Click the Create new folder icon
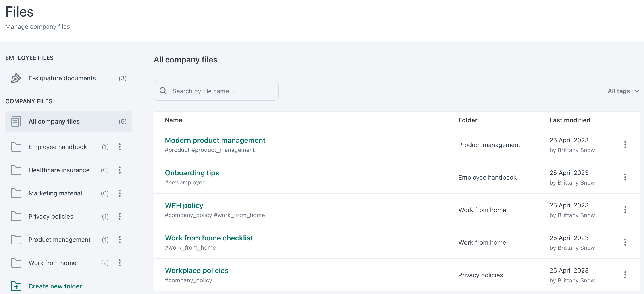The height and width of the screenshot is (294, 644). 16,286
